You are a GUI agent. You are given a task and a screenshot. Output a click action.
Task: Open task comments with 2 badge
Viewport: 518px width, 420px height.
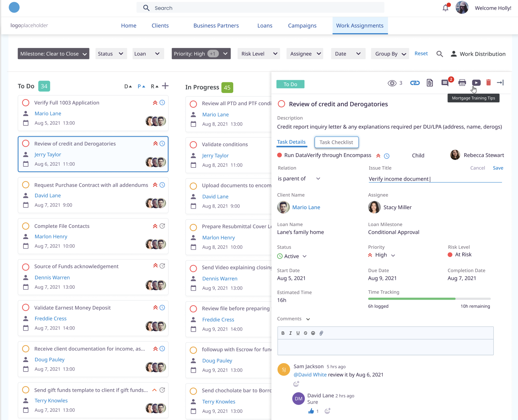point(445,83)
